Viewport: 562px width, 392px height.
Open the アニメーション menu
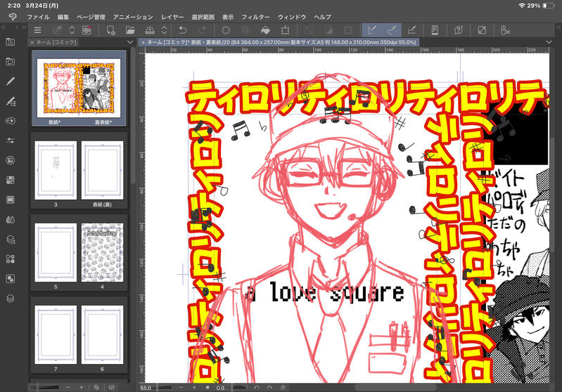pyautogui.click(x=133, y=17)
